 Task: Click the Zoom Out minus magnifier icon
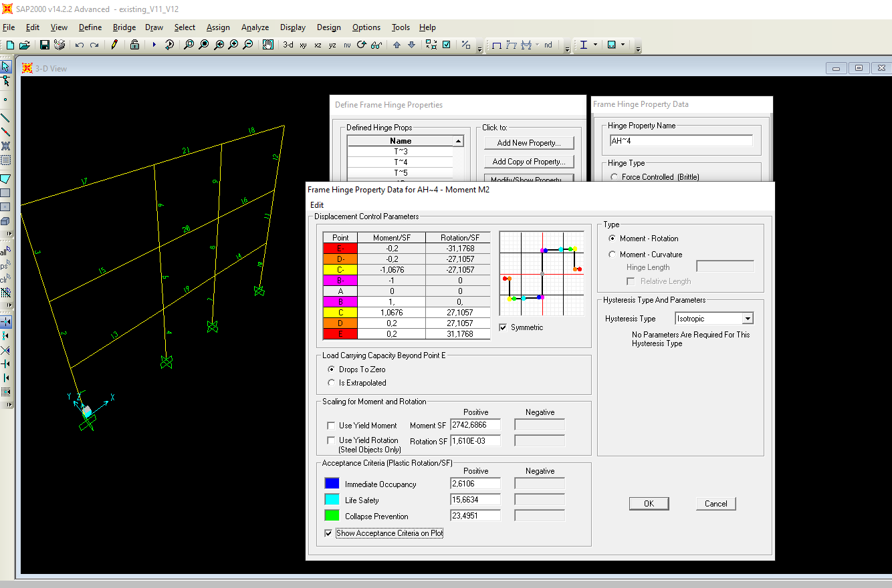coord(248,45)
